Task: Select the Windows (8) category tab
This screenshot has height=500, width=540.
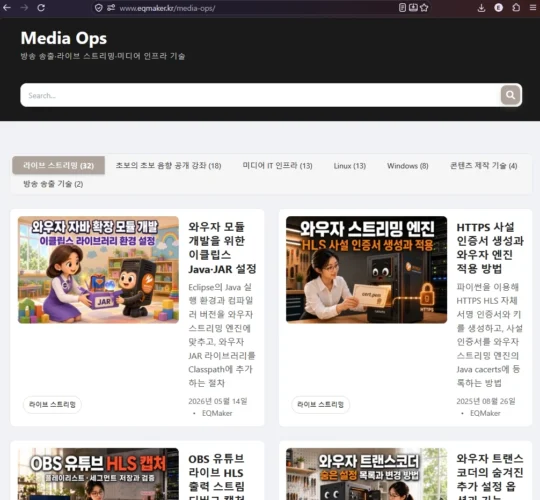Action: coord(408,166)
